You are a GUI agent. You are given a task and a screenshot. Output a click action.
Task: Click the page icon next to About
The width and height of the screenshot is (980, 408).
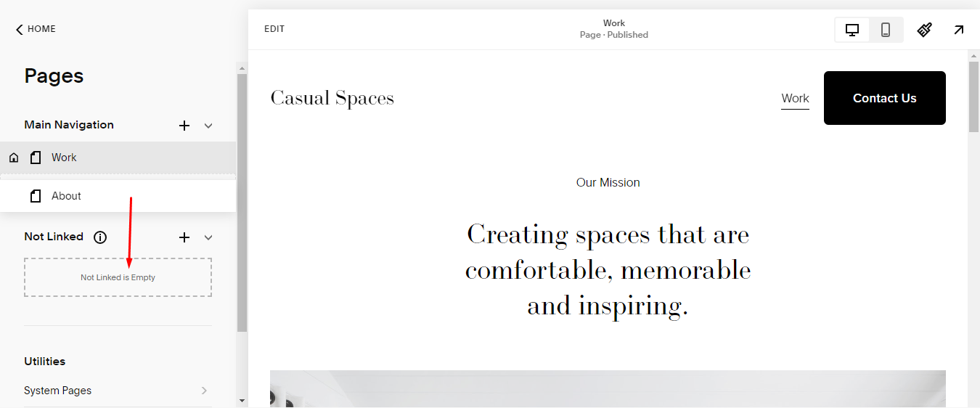(36, 196)
